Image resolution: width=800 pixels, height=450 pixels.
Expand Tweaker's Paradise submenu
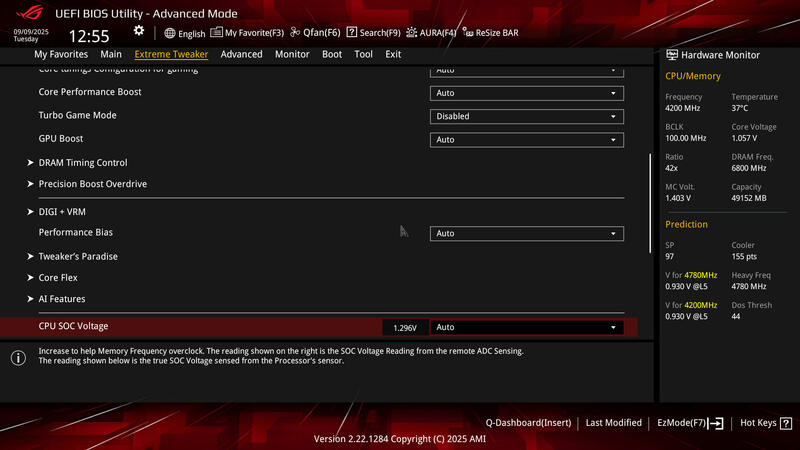click(78, 257)
